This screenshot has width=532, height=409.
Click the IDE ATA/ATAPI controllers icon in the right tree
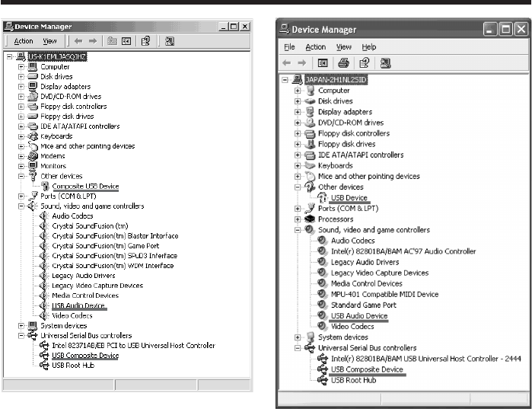tap(310, 155)
